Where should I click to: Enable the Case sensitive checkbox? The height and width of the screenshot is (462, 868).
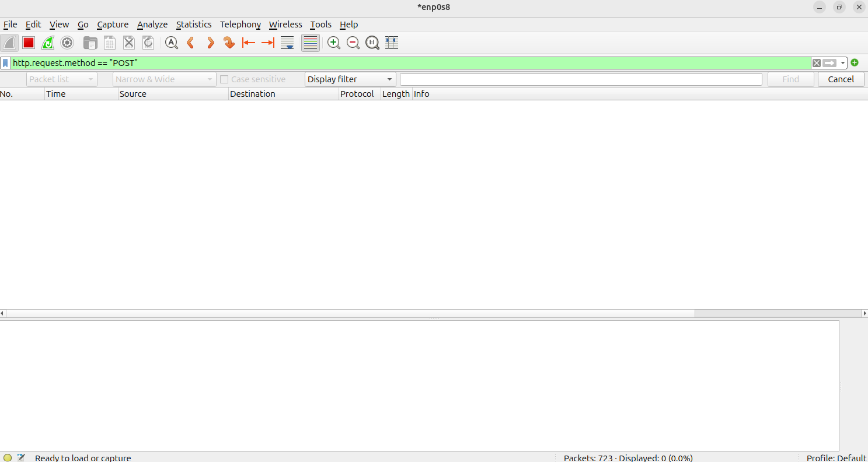point(224,79)
